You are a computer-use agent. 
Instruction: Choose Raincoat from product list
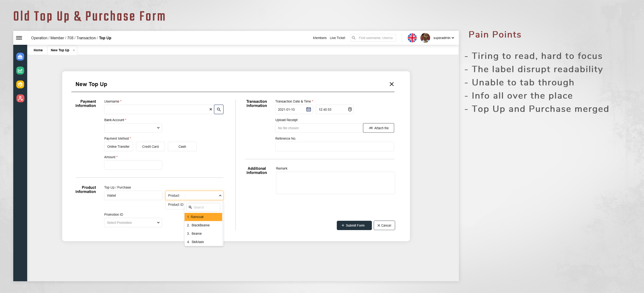coord(203,217)
